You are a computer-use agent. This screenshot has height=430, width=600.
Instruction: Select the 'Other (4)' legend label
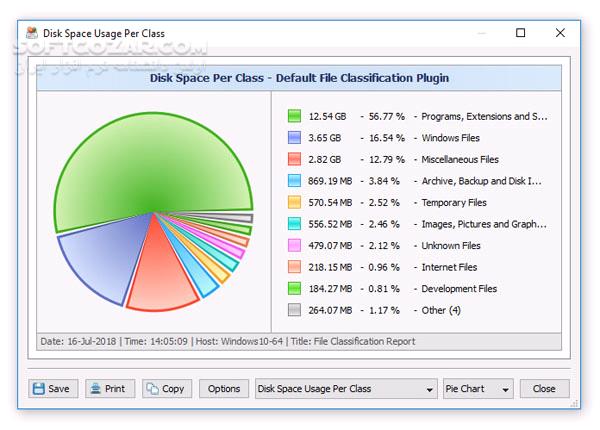click(x=441, y=310)
